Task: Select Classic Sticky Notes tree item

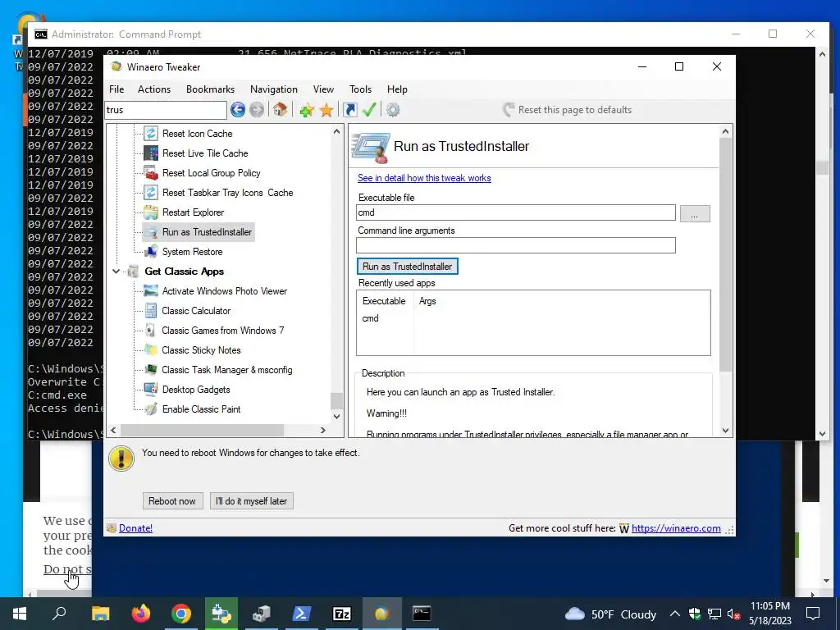Action: (x=202, y=350)
